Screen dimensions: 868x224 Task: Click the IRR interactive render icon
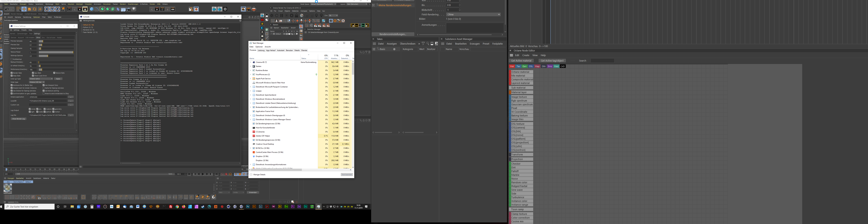point(173,9)
